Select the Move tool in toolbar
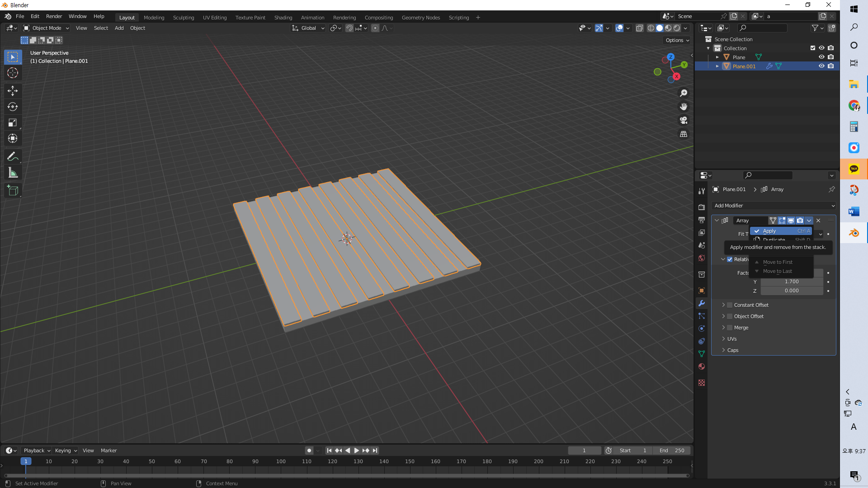This screenshot has width=868, height=488. pos(13,91)
